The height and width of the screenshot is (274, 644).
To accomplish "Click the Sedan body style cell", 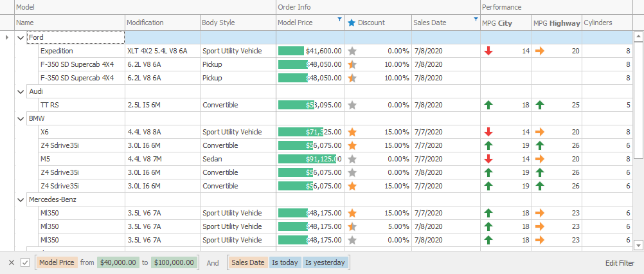I will tap(238, 159).
